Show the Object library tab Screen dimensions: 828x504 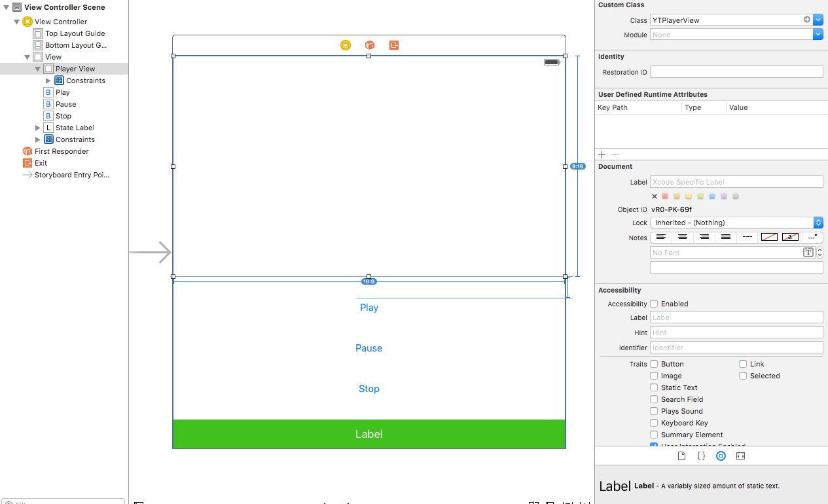[x=721, y=456]
